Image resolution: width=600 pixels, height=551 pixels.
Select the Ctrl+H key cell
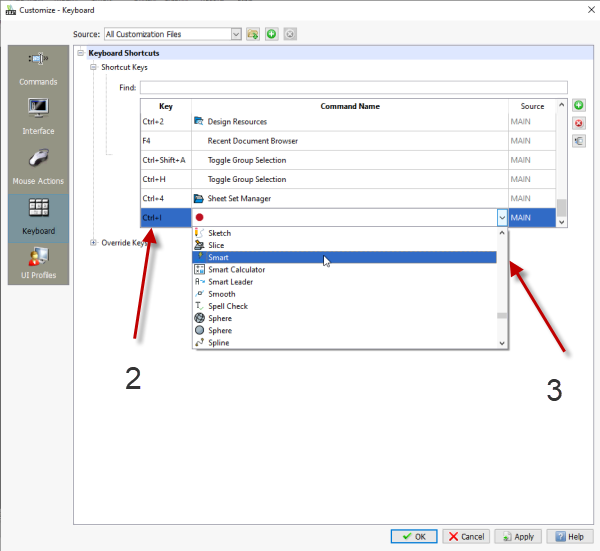point(166,179)
